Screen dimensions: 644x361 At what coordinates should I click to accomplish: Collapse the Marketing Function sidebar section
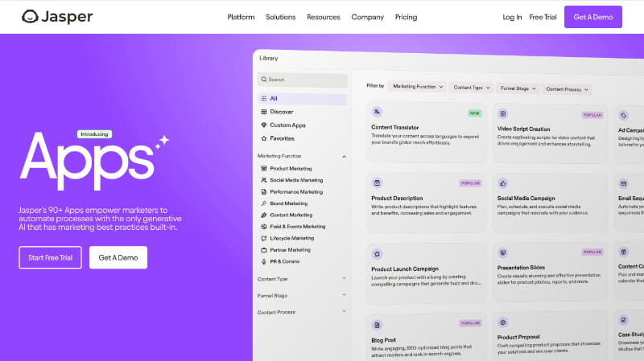pyautogui.click(x=344, y=156)
